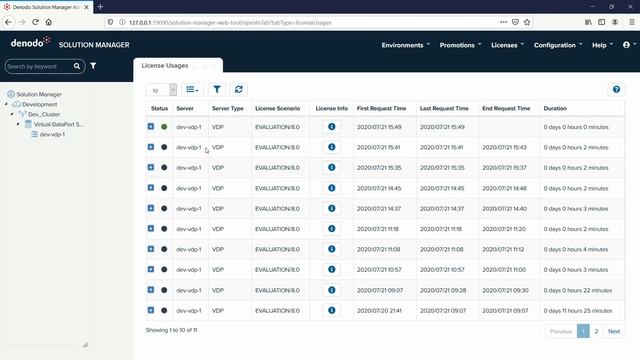
Task: Click the Previous pagination button
Action: [x=561, y=331]
